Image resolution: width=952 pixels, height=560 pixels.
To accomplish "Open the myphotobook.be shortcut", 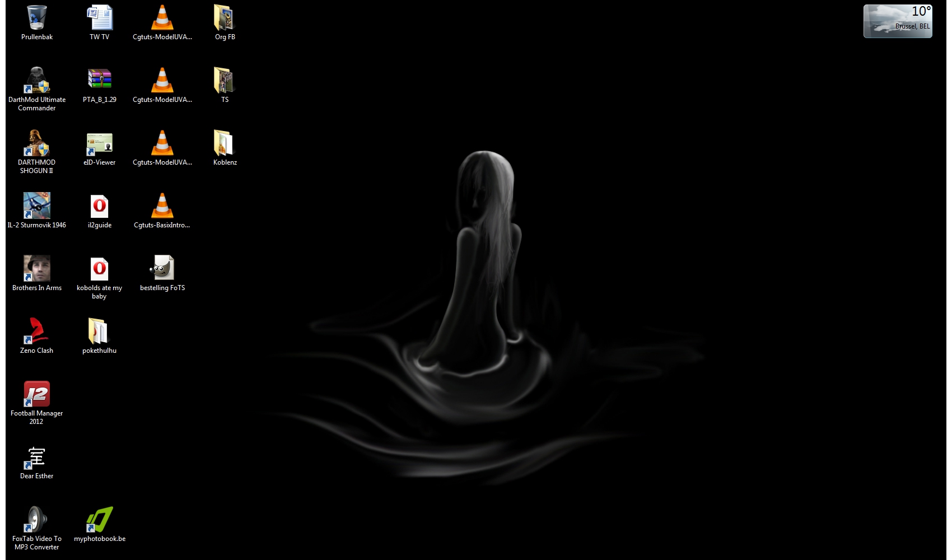I will point(100,520).
